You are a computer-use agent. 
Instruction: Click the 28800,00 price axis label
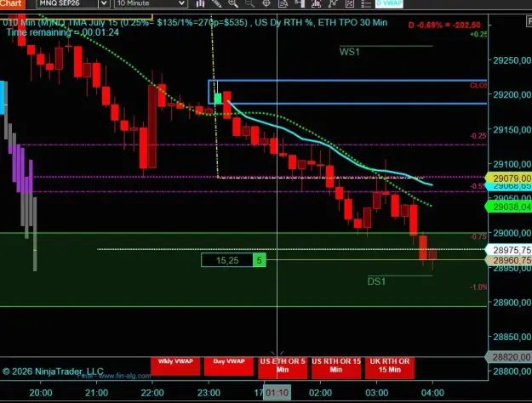pyautogui.click(x=512, y=372)
